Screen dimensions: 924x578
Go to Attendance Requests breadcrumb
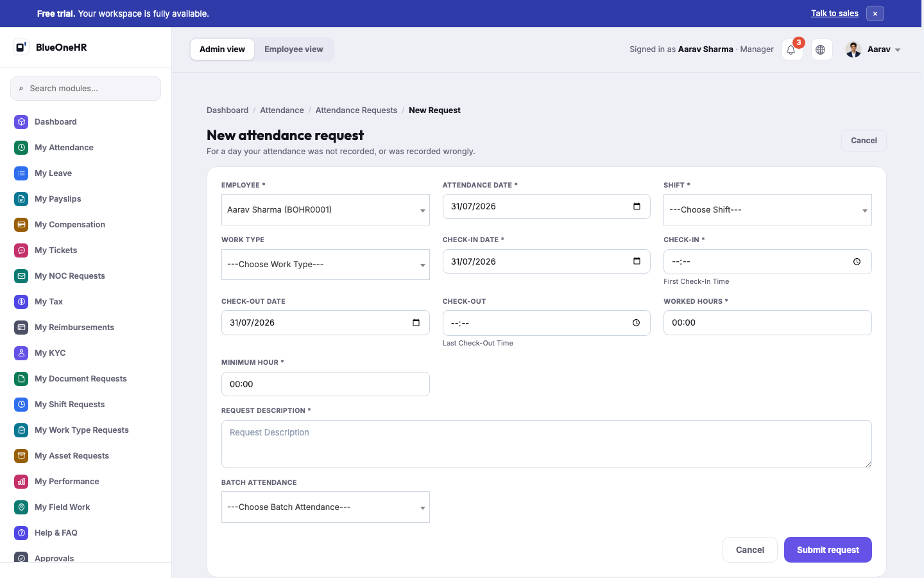[x=356, y=110]
